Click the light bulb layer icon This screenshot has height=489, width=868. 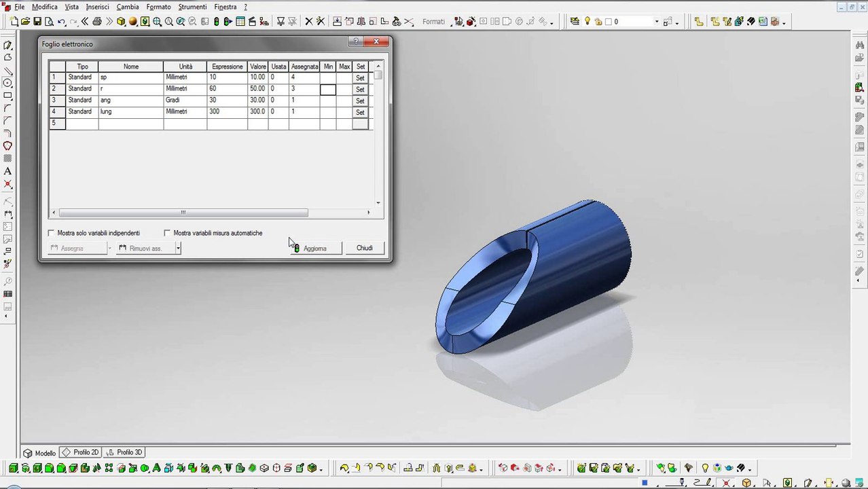tap(587, 22)
